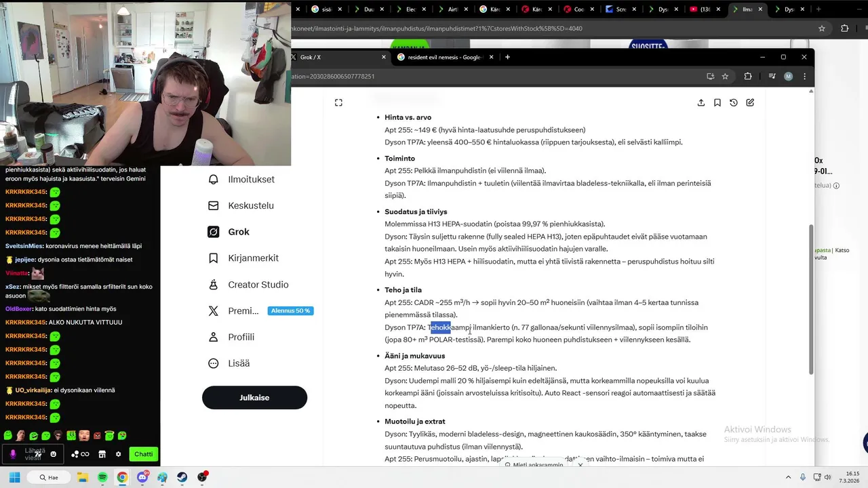Click the Lähetä viesti chat input field
868x488 pixels.
click(x=32, y=454)
